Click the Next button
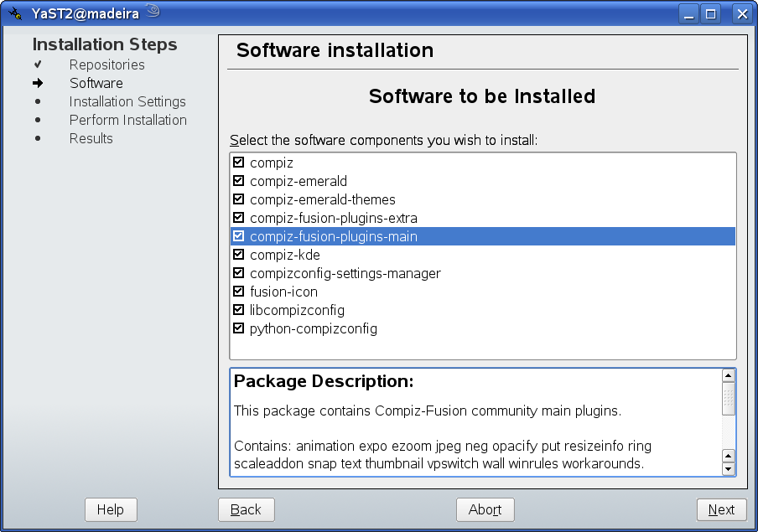The width and height of the screenshot is (758, 532). pos(721,509)
